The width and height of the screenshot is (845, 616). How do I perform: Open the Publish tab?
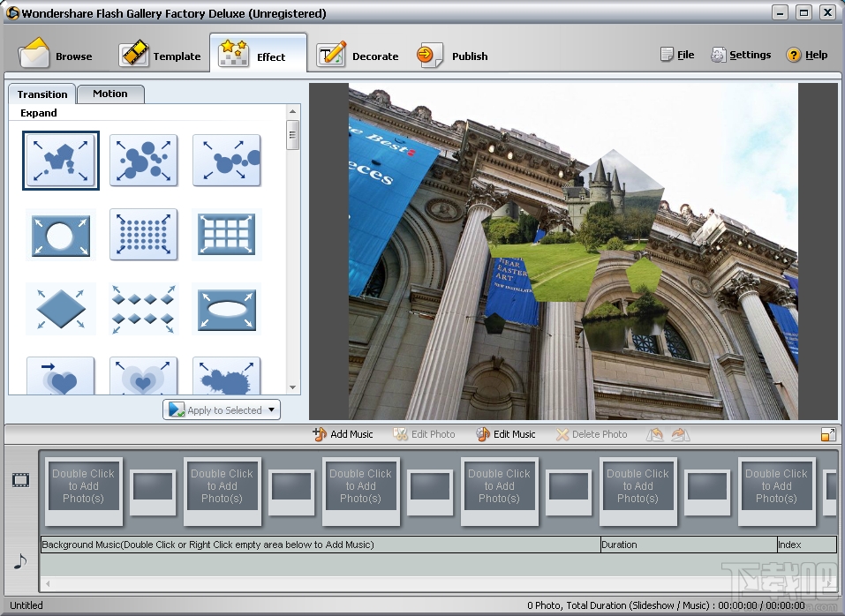point(454,56)
